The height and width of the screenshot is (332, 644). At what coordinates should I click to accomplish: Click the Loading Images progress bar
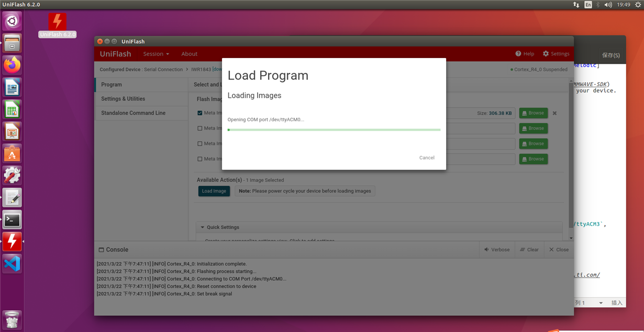[334, 130]
